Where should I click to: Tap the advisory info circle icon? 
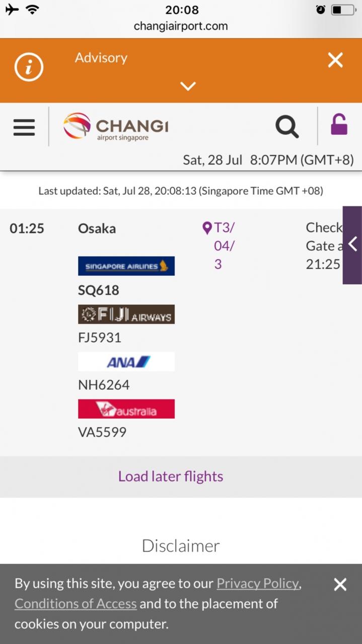tap(29, 67)
